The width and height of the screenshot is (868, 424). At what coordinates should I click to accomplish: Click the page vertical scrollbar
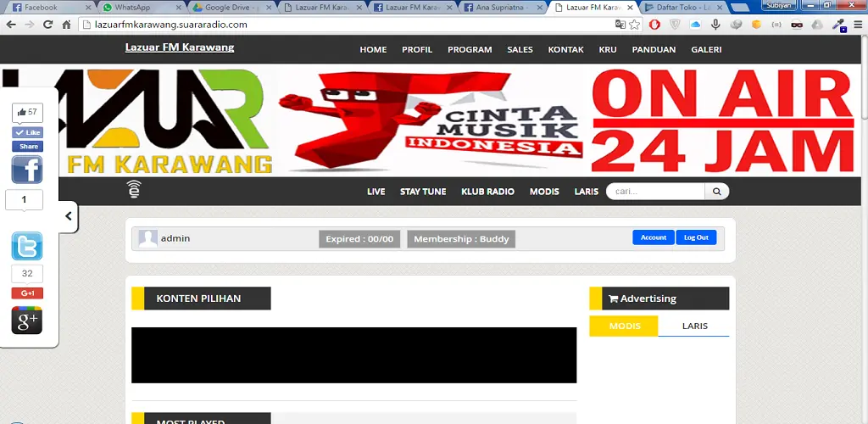[864, 230]
